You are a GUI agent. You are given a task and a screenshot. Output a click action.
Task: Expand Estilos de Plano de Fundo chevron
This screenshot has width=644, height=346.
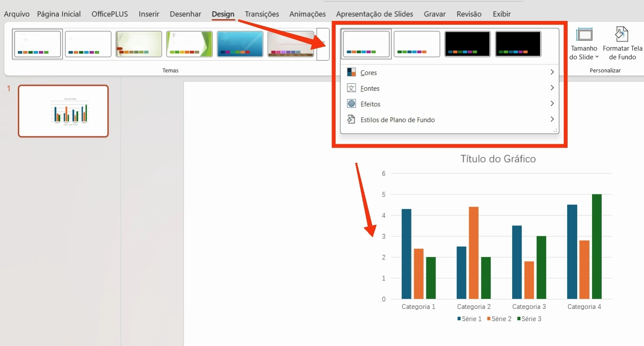[x=552, y=119]
